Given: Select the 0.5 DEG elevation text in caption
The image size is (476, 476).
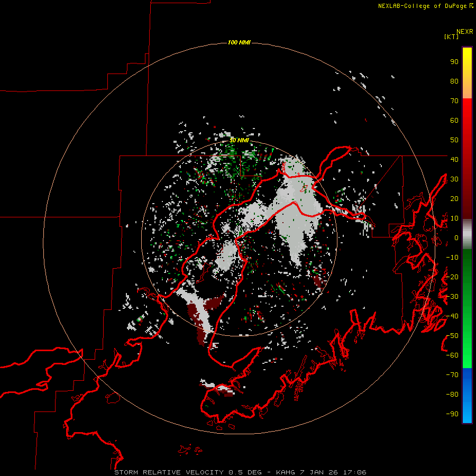Looking at the screenshot, I should (x=245, y=472).
